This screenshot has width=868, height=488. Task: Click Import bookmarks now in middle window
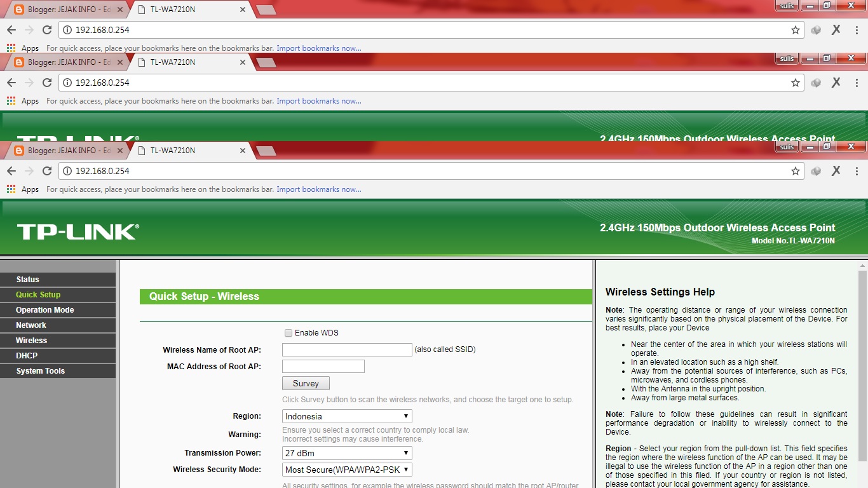(319, 101)
